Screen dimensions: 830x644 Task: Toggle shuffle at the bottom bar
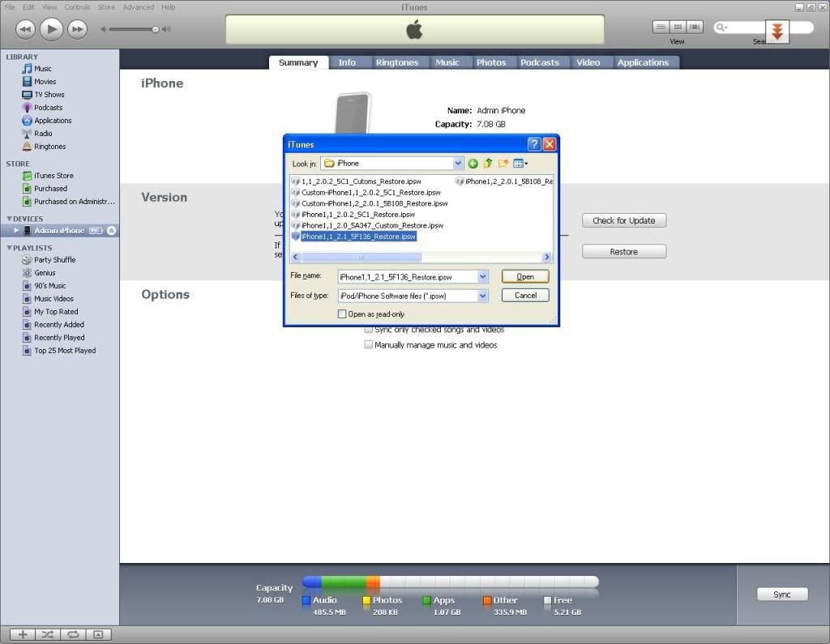[x=48, y=634]
